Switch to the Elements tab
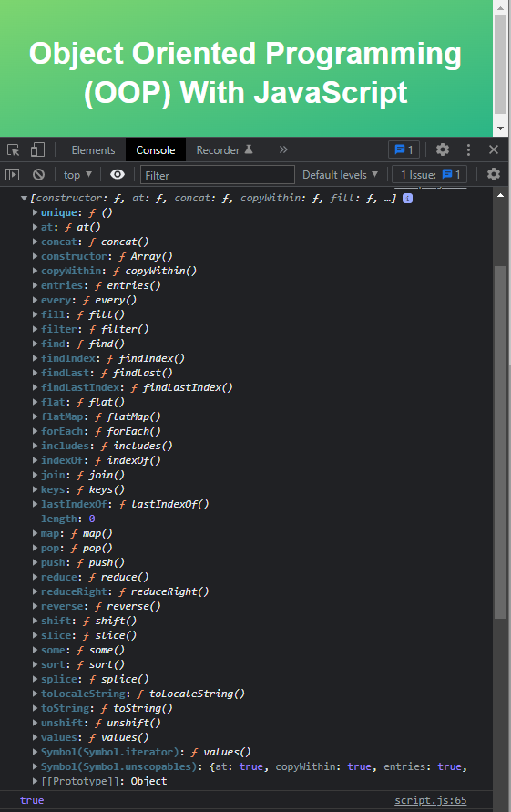 pos(93,150)
